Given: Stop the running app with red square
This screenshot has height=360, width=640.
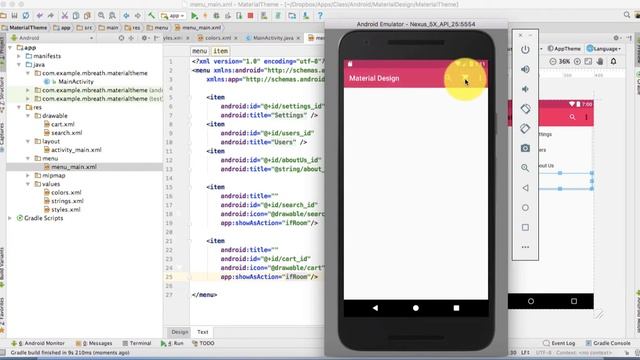Looking at the screenshot, I should 251,16.
